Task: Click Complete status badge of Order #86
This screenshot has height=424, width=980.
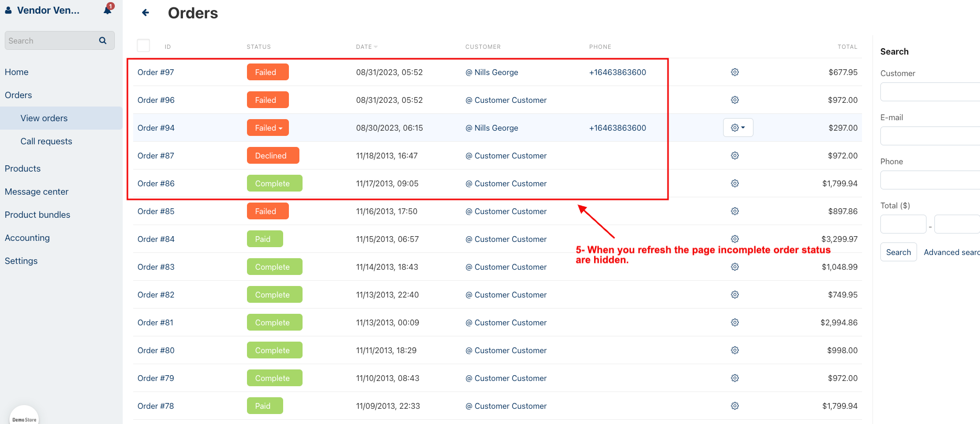Action: [275, 183]
